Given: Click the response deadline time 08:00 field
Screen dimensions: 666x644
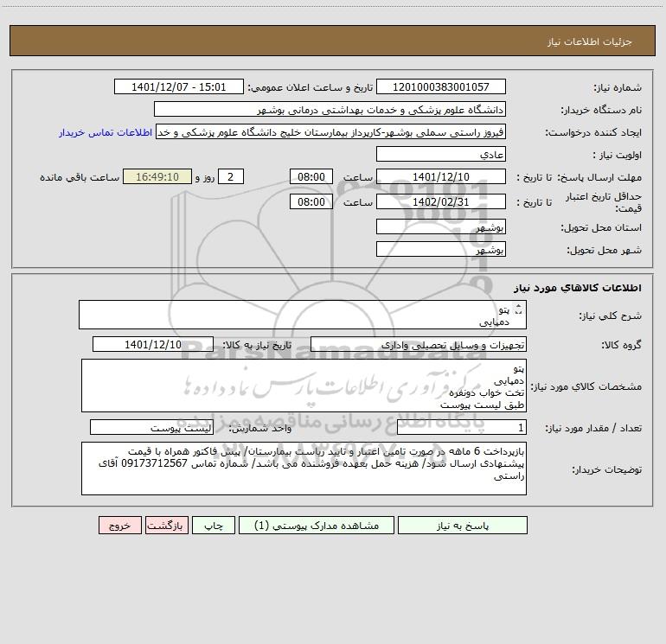Looking at the screenshot, I should point(311,176).
